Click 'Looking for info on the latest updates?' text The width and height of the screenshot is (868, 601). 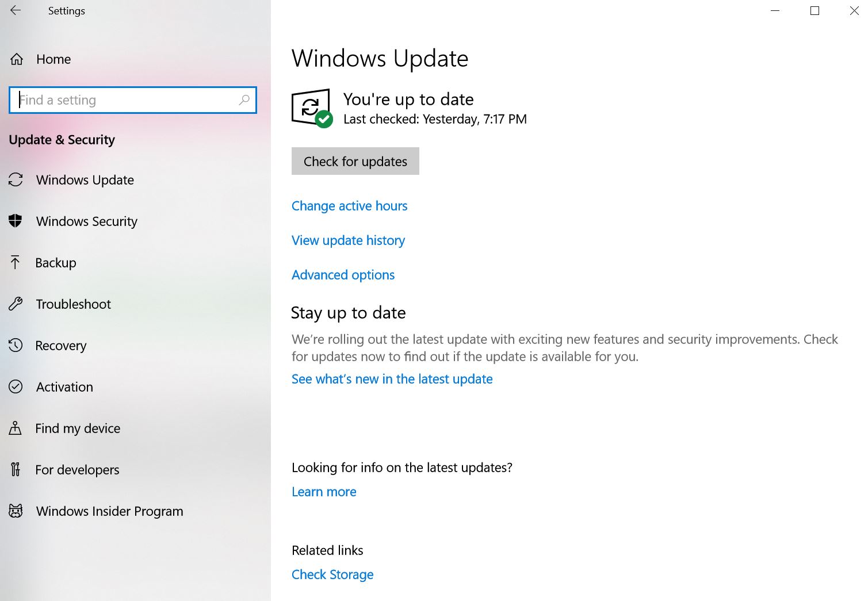[x=402, y=468]
